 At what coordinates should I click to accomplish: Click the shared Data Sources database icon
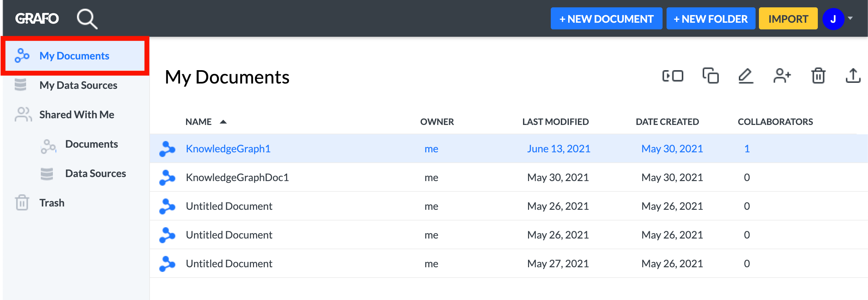(47, 174)
